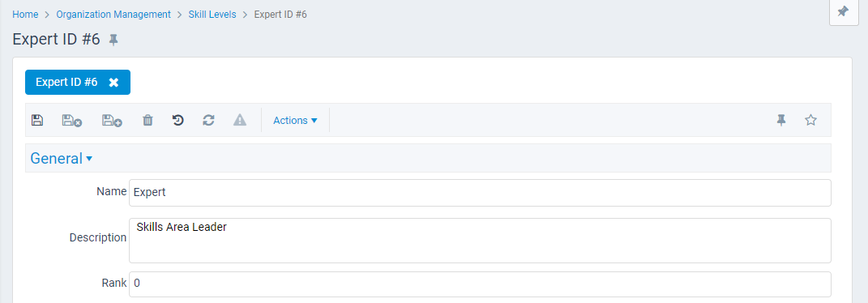This screenshot has width=868, height=303.
Task: Click into the Rank field
Action: click(x=480, y=284)
